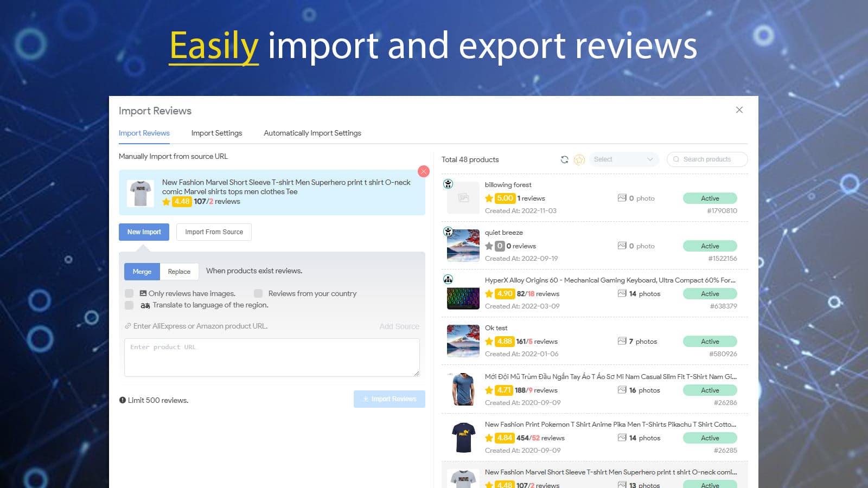
Task: Remove the imported Marvel T-shirt source via red X
Action: click(x=424, y=171)
